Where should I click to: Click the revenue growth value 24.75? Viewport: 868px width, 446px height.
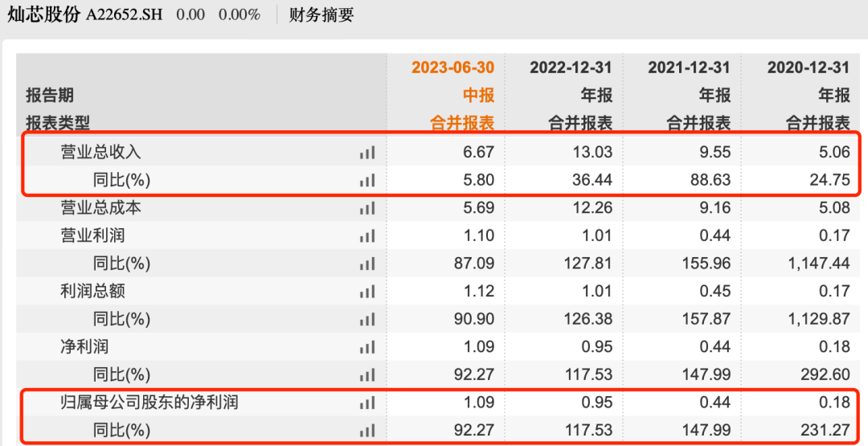[x=829, y=180]
